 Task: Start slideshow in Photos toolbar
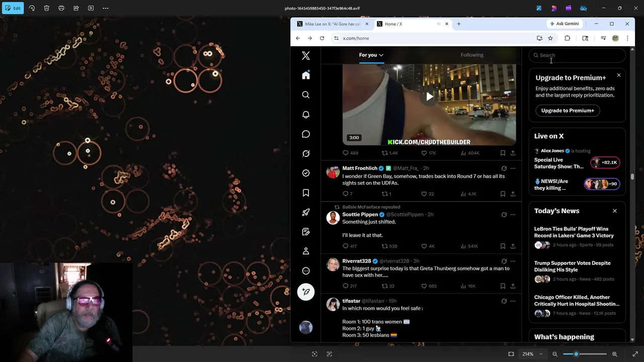[x=91, y=8]
